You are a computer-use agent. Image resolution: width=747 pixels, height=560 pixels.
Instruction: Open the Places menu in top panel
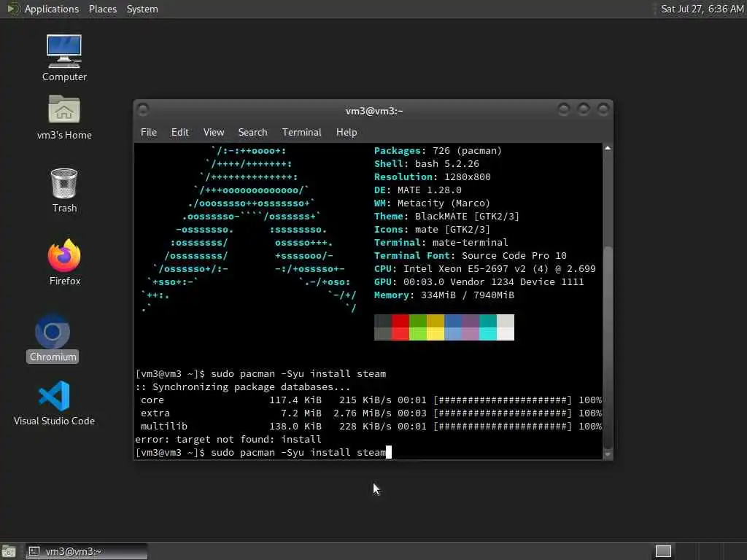coord(102,9)
